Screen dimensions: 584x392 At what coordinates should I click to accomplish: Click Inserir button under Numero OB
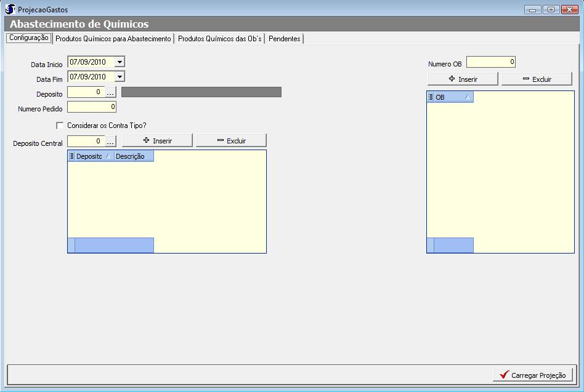(463, 79)
